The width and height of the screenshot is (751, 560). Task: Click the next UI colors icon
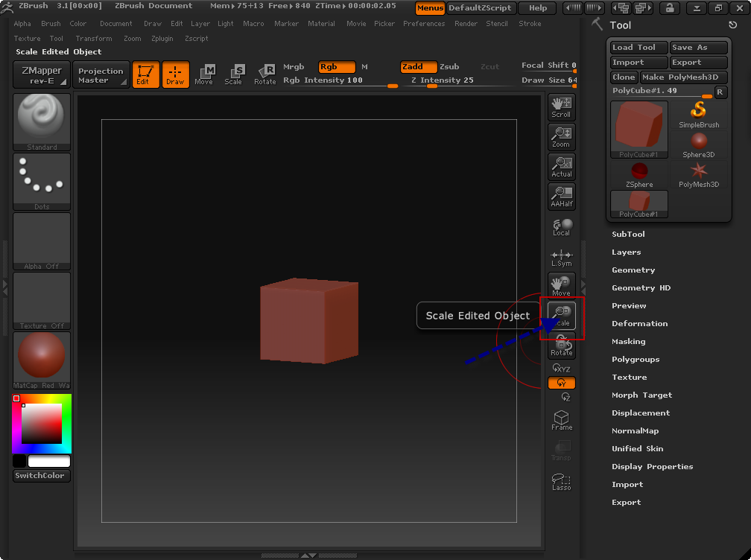coord(643,7)
